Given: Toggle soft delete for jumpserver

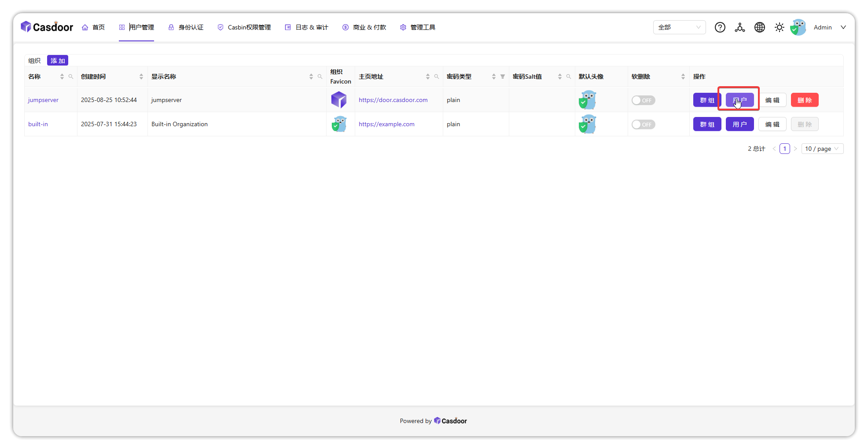Looking at the screenshot, I should click(x=644, y=100).
